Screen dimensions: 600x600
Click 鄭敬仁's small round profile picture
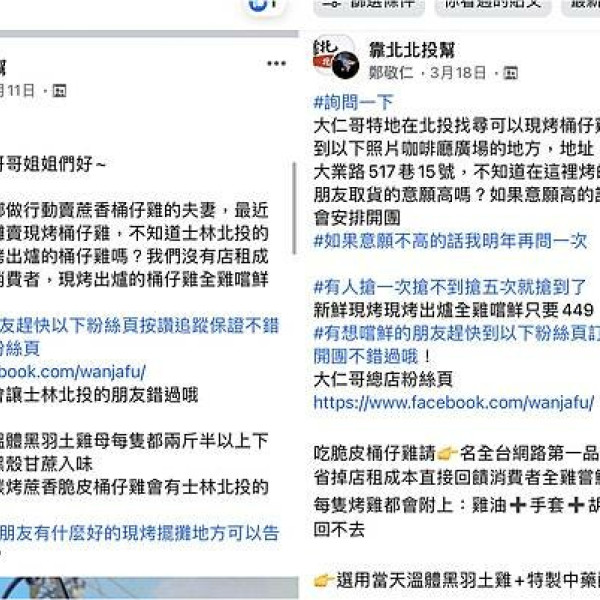coord(345,65)
